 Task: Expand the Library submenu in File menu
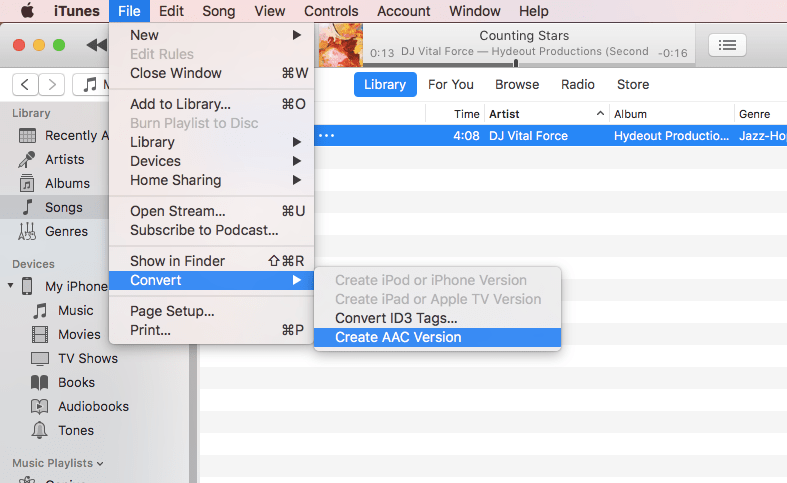click(x=211, y=142)
